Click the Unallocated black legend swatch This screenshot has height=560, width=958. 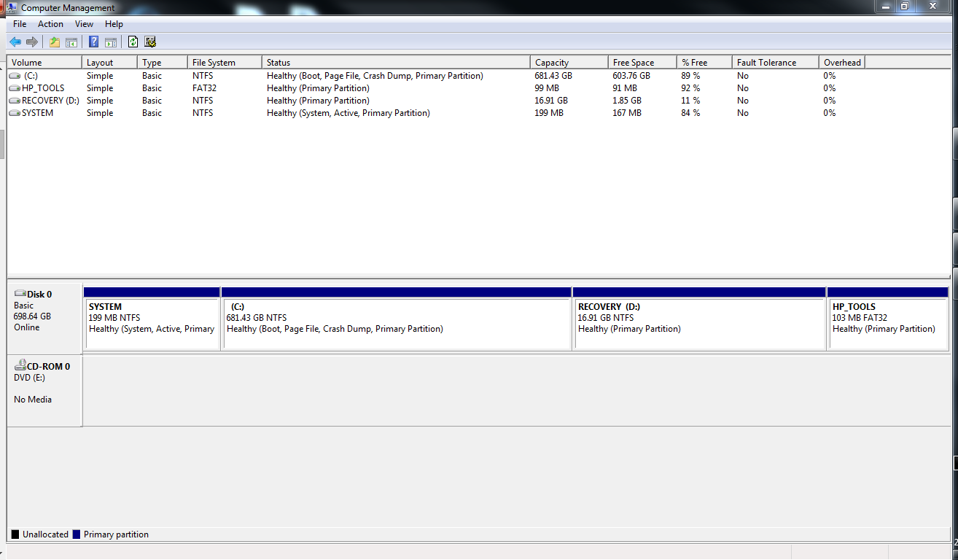pos(15,534)
